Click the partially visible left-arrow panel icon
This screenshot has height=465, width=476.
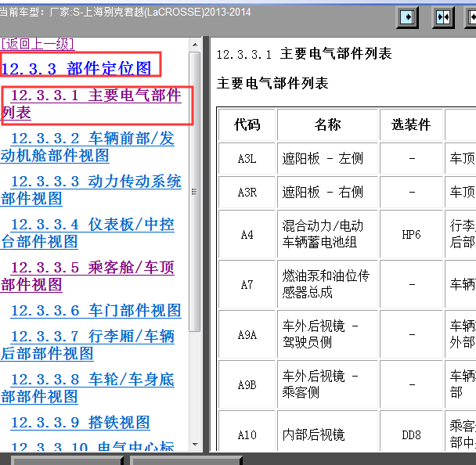(471, 17)
